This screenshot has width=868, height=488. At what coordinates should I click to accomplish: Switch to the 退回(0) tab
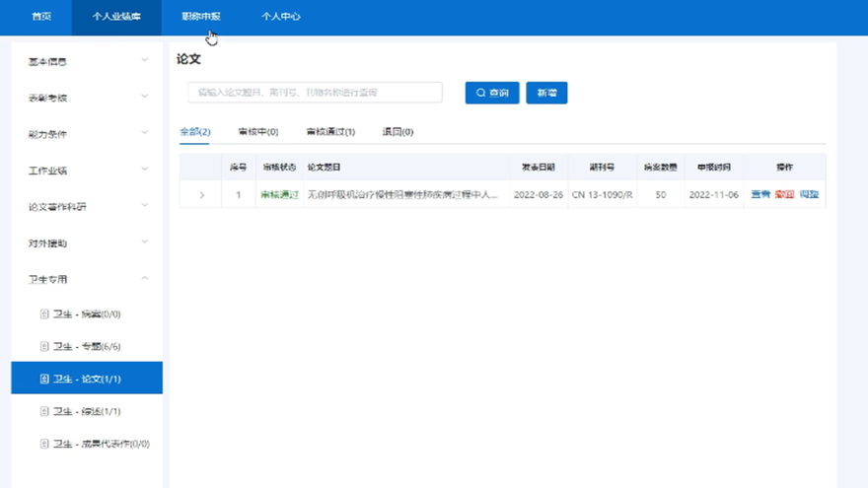point(398,132)
